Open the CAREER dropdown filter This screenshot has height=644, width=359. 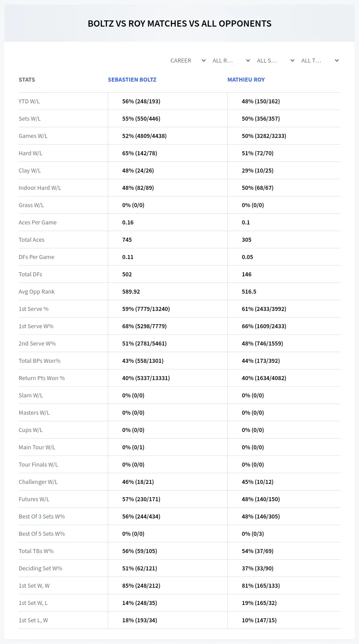point(188,60)
